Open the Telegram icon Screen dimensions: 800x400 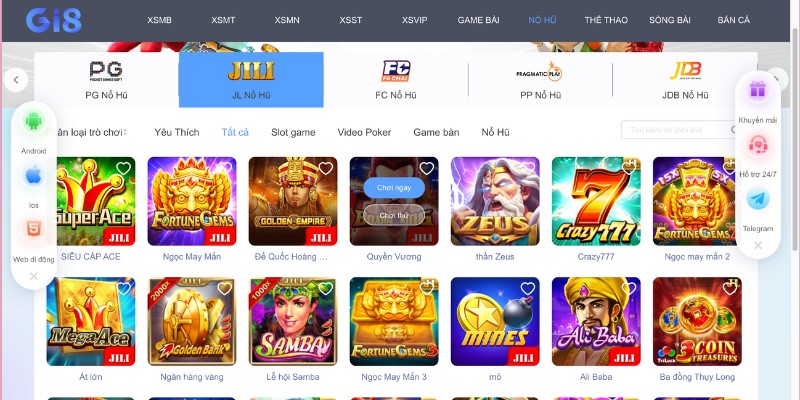click(758, 199)
